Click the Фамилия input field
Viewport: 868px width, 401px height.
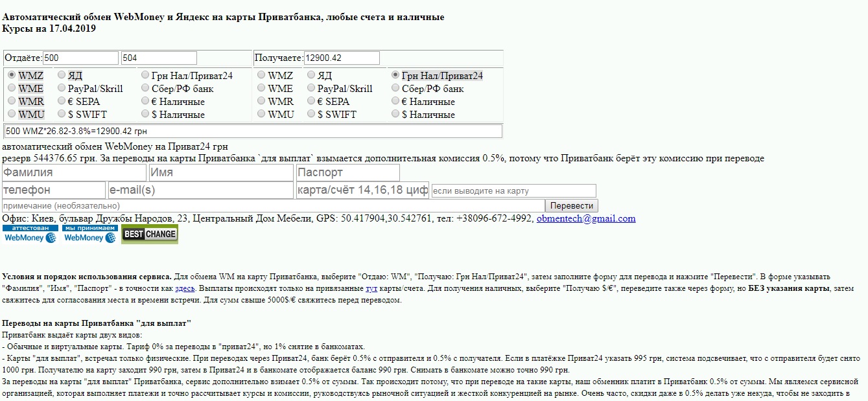tap(75, 173)
